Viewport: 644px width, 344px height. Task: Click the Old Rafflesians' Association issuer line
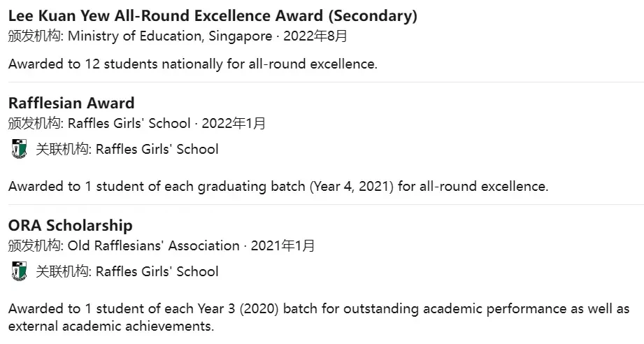pos(162,245)
